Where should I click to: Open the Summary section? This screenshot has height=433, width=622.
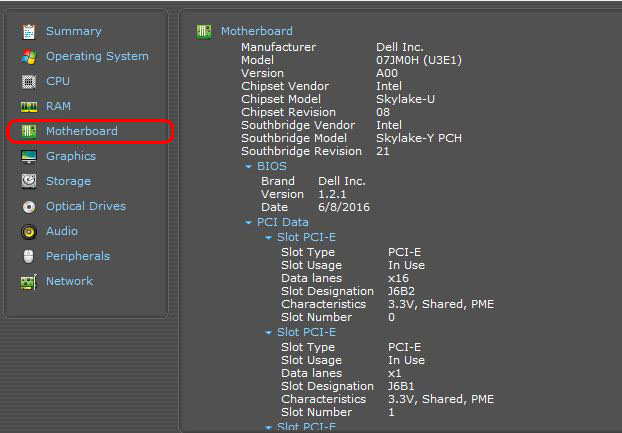(74, 31)
